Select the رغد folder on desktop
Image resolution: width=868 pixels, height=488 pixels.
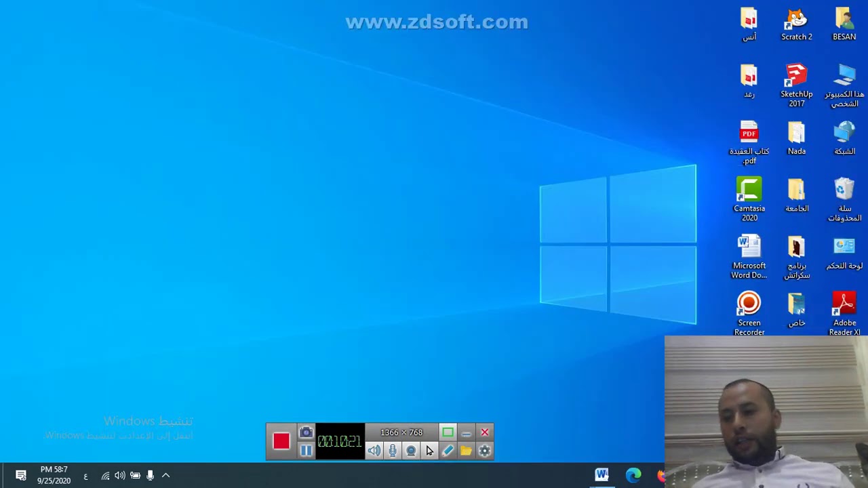749,81
